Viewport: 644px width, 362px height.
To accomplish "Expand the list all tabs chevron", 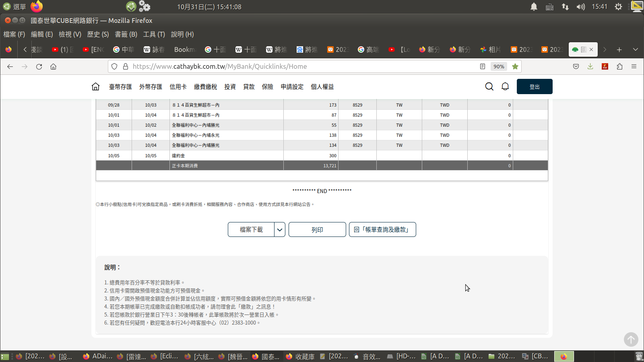I will pos(636,49).
